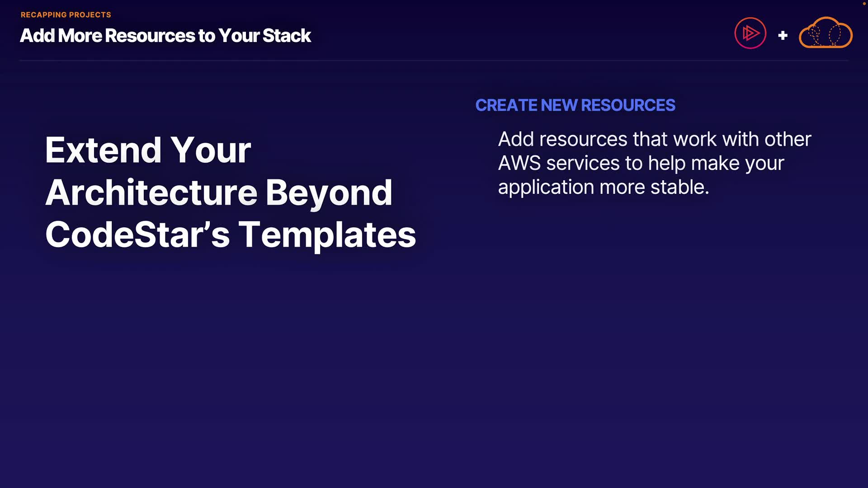
Task: Click the horizontal divider line under the title
Action: click(434, 60)
